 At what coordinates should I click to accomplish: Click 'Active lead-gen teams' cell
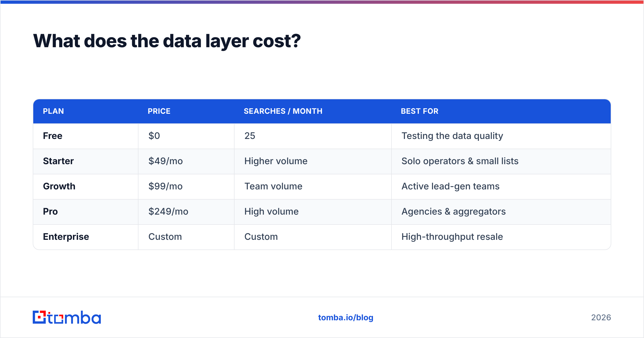(501, 186)
